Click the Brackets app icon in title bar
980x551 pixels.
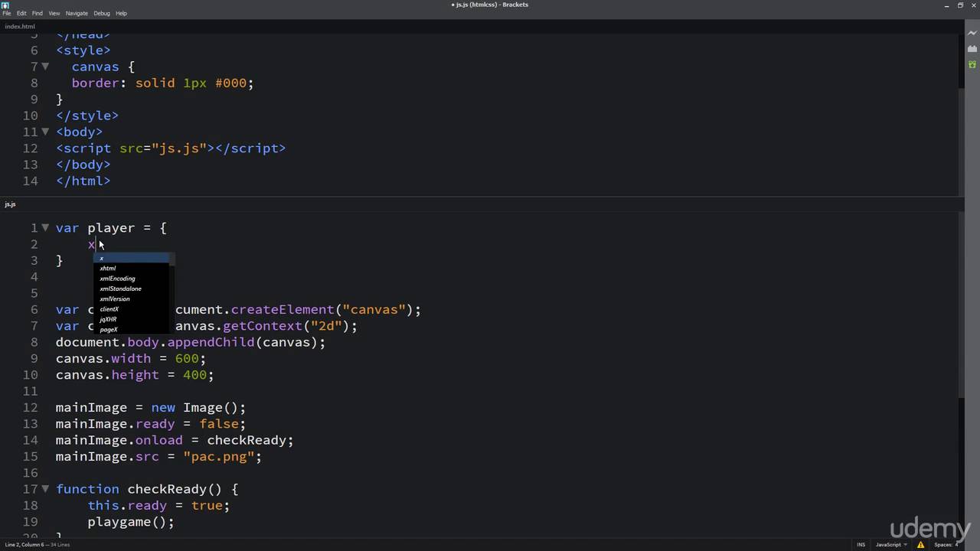coord(5,5)
